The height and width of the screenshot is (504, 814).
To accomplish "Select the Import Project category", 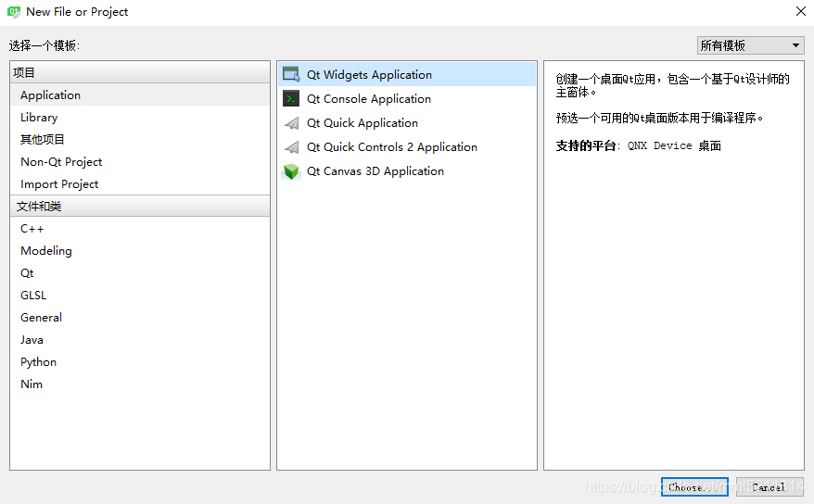I will point(140,184).
